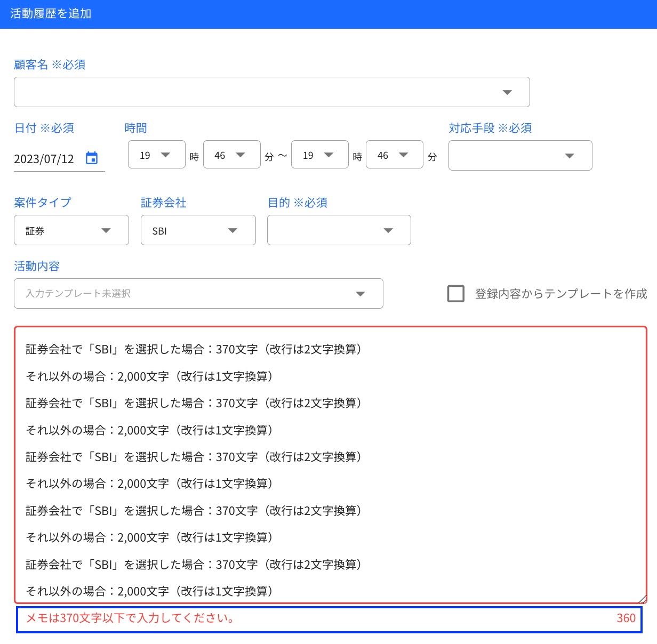Open the end hour dropdown

tap(320, 155)
